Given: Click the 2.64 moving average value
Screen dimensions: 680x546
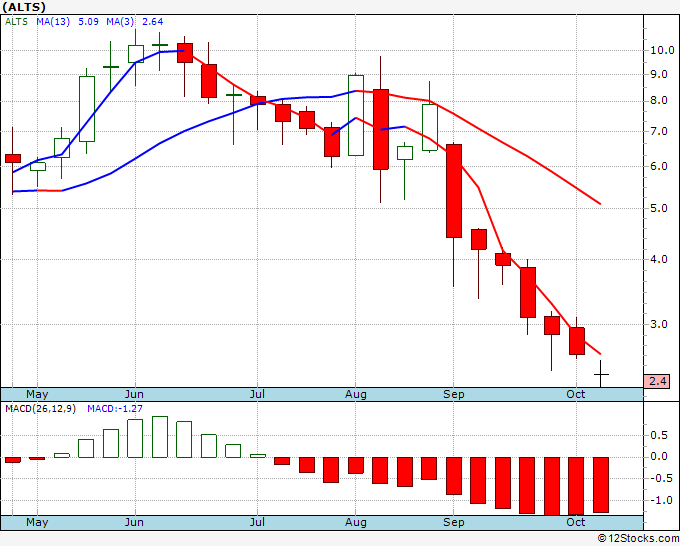Looking at the screenshot, I should [153, 21].
